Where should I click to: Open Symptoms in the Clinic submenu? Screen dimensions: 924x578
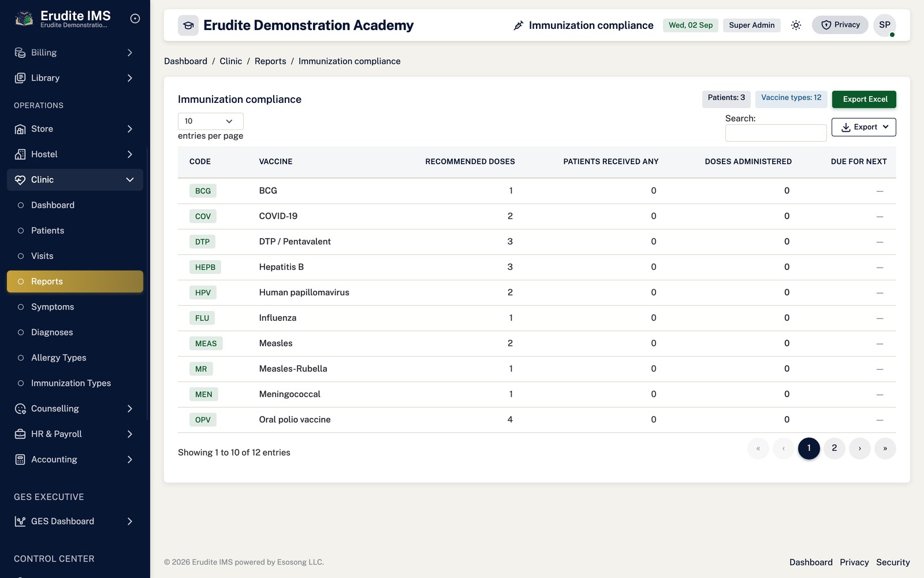(x=75, y=307)
